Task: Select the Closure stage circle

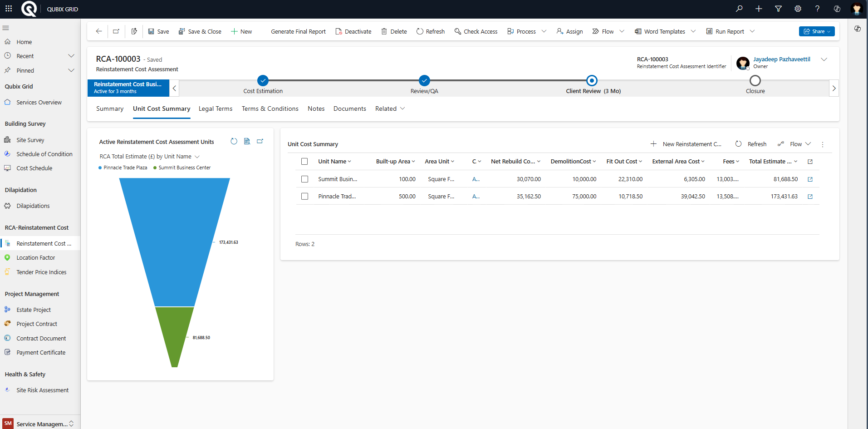Action: click(755, 81)
